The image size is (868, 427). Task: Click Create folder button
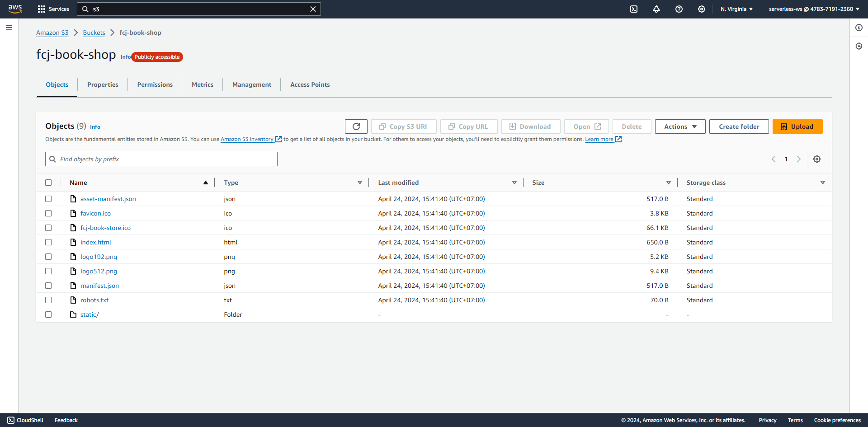(739, 127)
